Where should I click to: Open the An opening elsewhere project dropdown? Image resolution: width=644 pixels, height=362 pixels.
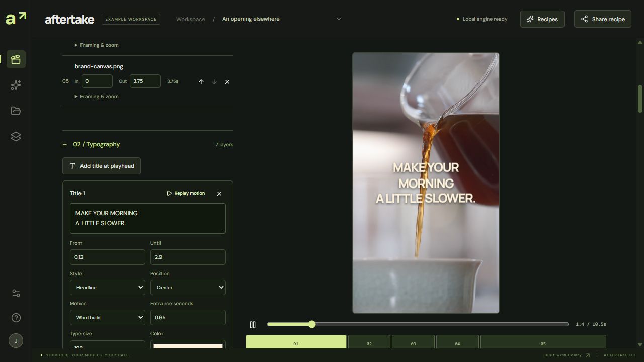282,19
